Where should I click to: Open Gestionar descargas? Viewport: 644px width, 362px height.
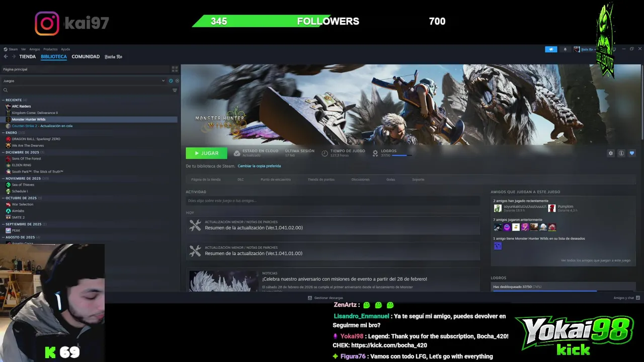point(326,298)
